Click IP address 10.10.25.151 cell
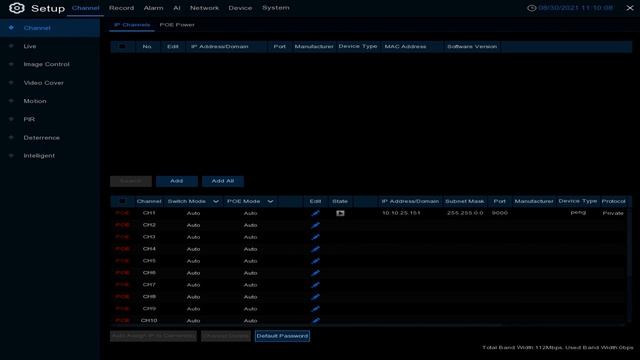This screenshot has height=360, width=640. pyautogui.click(x=401, y=213)
